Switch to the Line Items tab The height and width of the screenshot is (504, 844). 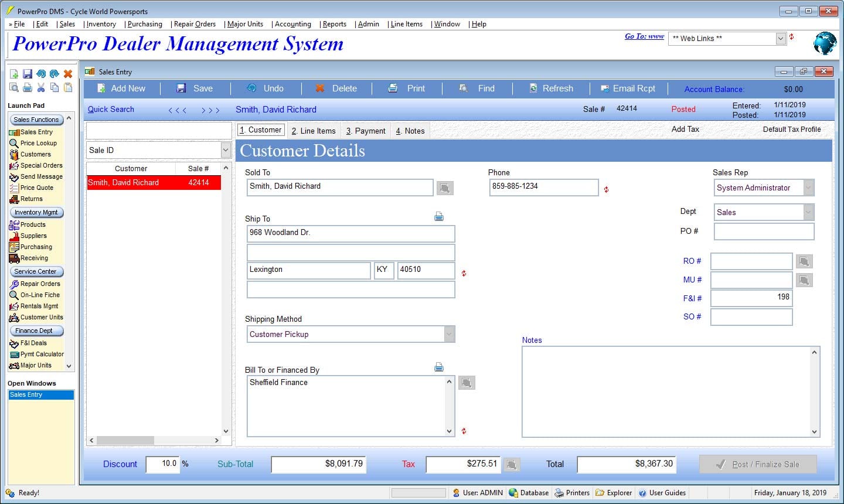coord(314,131)
